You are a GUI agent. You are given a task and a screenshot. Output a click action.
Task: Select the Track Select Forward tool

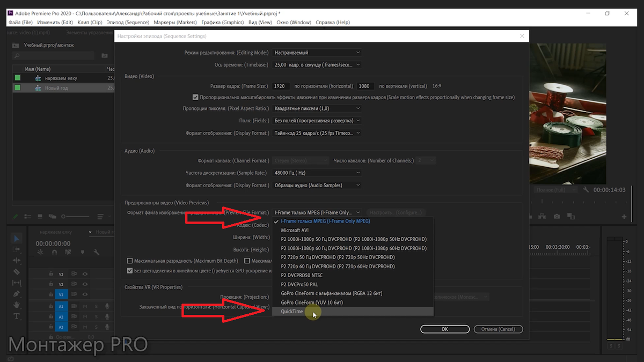click(16, 249)
